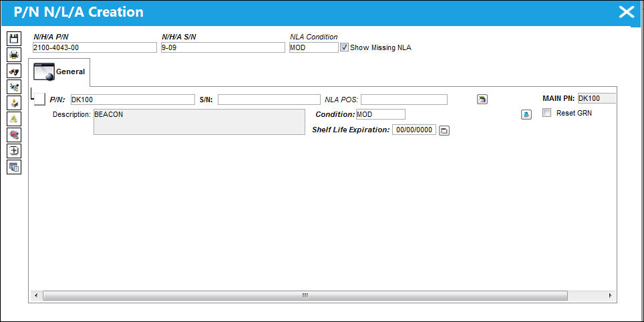The width and height of the screenshot is (644, 322).
Task: Click the empty S/N field
Action: (269, 100)
